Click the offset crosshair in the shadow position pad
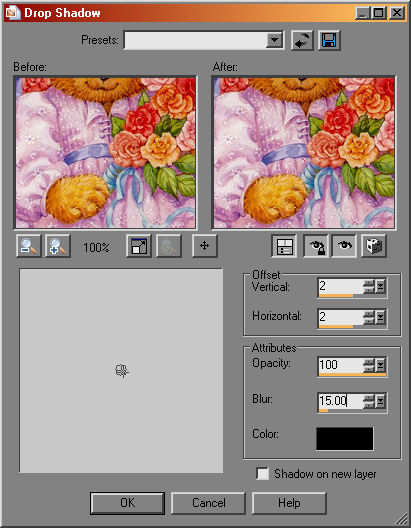Viewport: 411px width, 528px height. (122, 371)
